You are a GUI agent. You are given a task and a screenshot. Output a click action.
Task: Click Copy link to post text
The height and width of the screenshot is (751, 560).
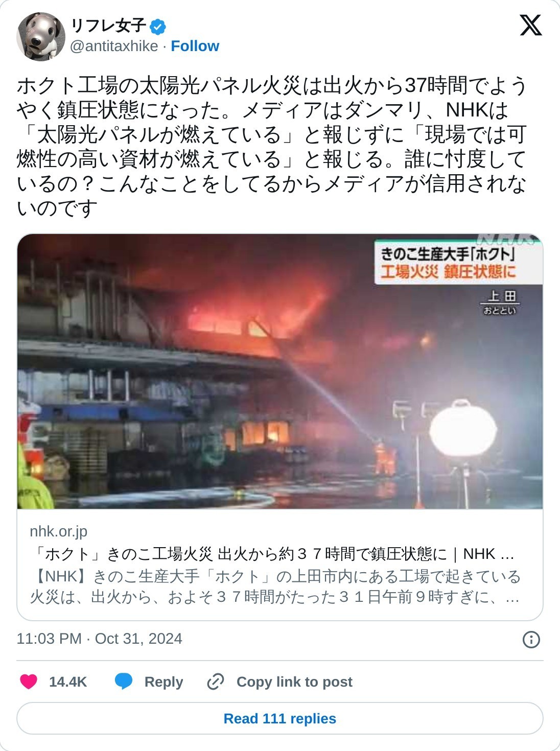[x=294, y=682]
